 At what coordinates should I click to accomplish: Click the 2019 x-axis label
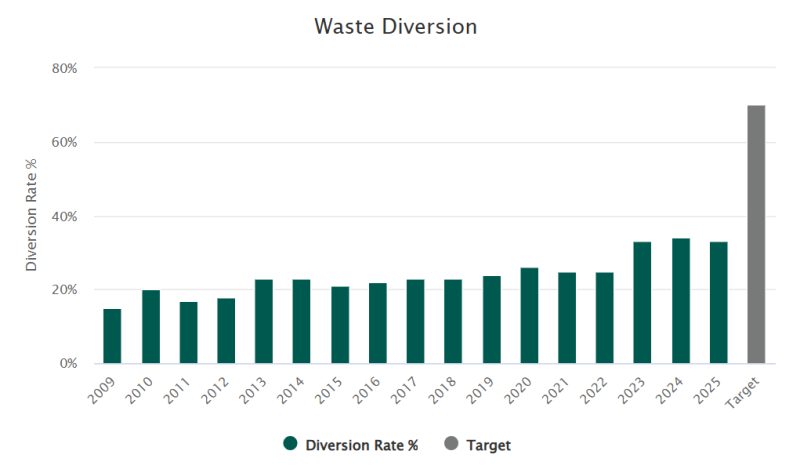(x=480, y=390)
